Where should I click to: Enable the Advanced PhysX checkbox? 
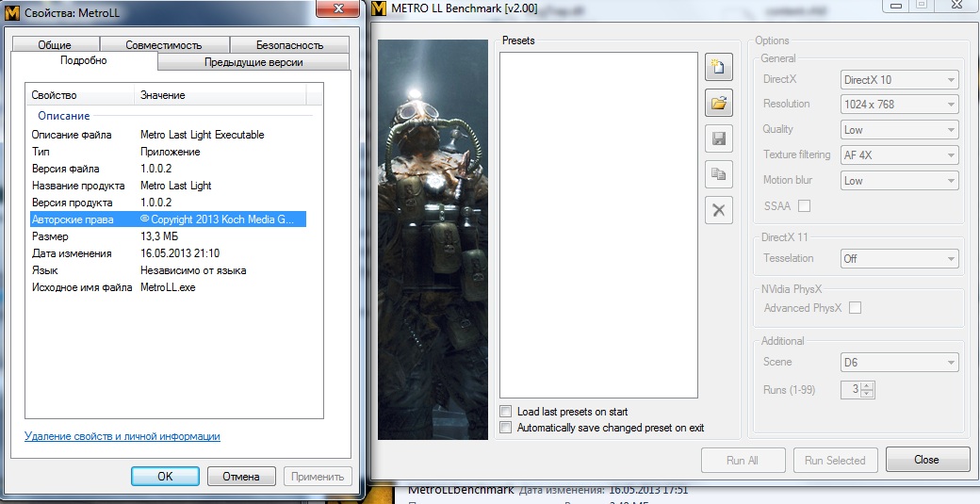(x=855, y=308)
